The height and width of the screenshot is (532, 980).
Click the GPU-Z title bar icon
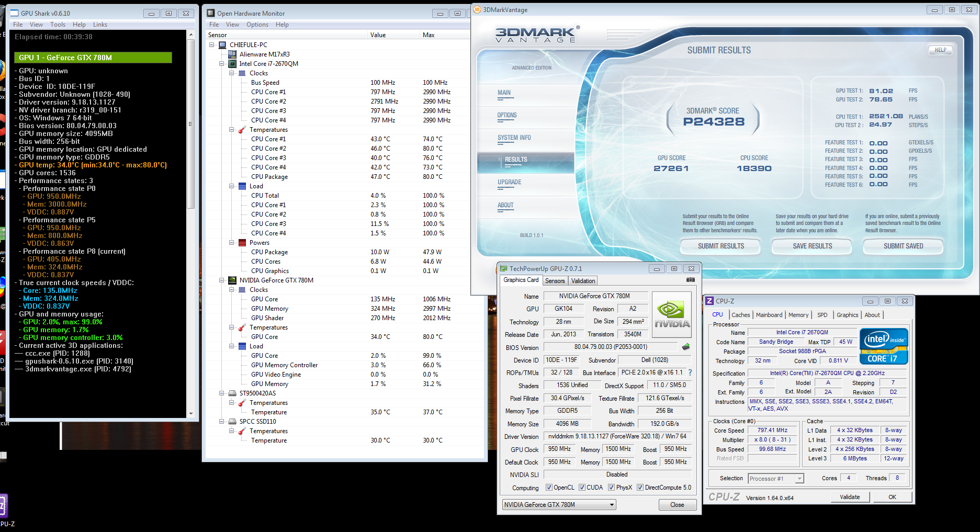point(504,268)
